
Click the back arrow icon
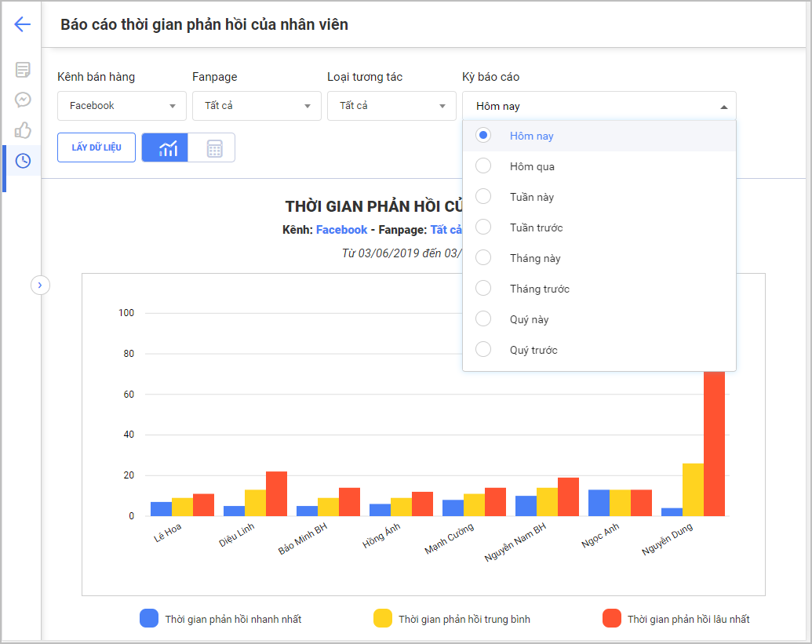(x=22, y=24)
